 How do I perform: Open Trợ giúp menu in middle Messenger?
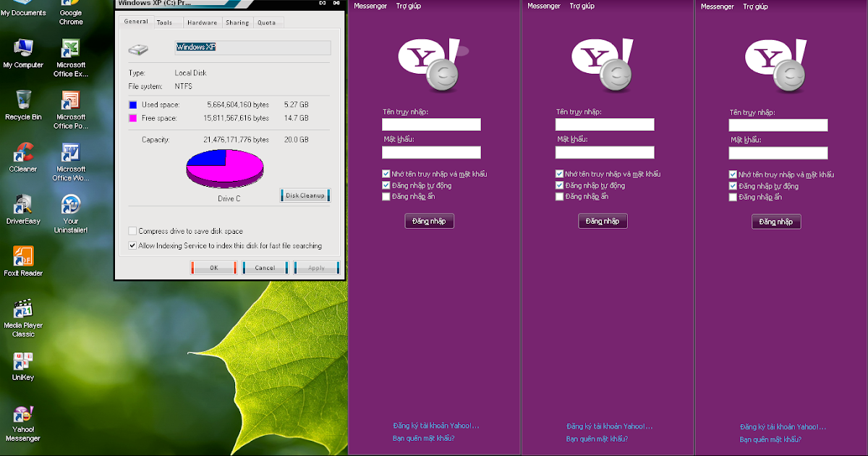[x=582, y=6]
